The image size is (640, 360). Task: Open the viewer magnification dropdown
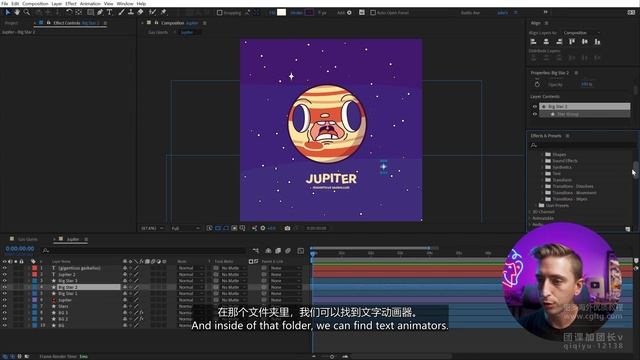(153, 228)
